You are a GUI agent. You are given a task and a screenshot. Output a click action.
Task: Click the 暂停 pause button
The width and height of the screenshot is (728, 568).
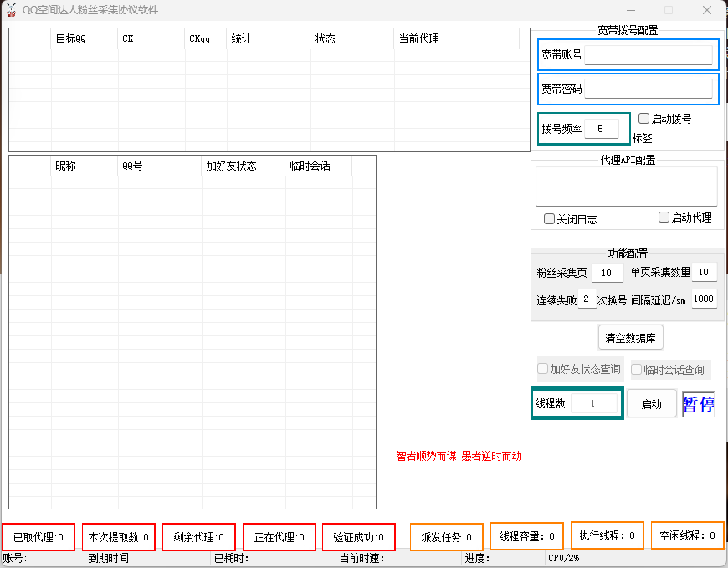[698, 404]
